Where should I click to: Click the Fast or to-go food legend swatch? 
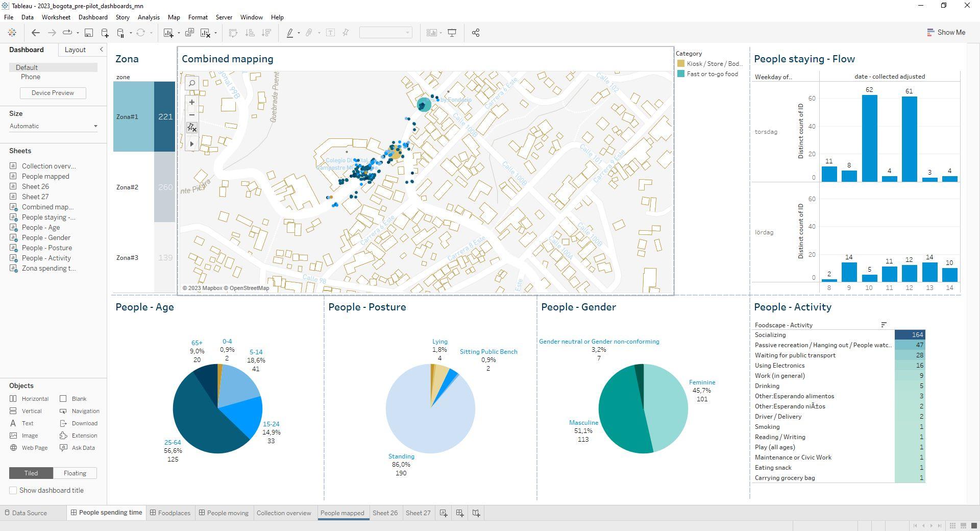(681, 74)
